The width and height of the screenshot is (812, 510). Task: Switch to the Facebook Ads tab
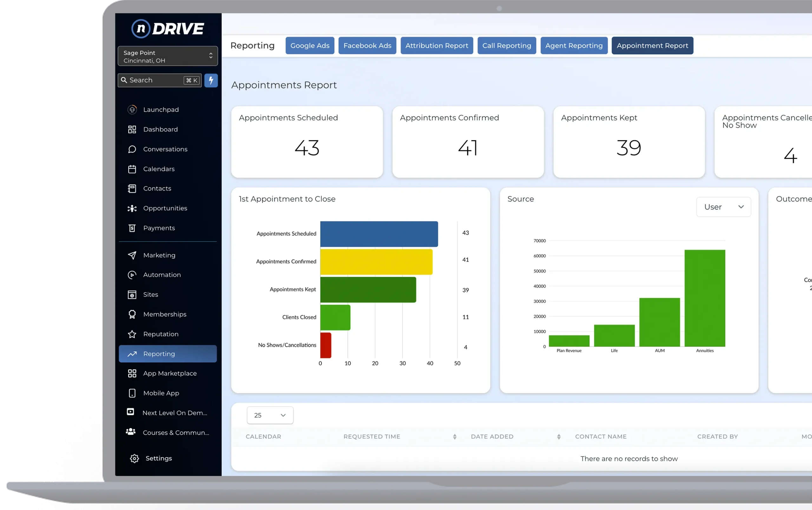click(x=367, y=45)
